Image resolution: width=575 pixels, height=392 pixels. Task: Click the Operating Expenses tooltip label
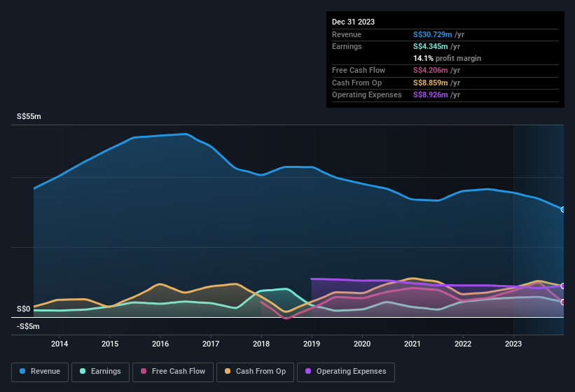(367, 95)
